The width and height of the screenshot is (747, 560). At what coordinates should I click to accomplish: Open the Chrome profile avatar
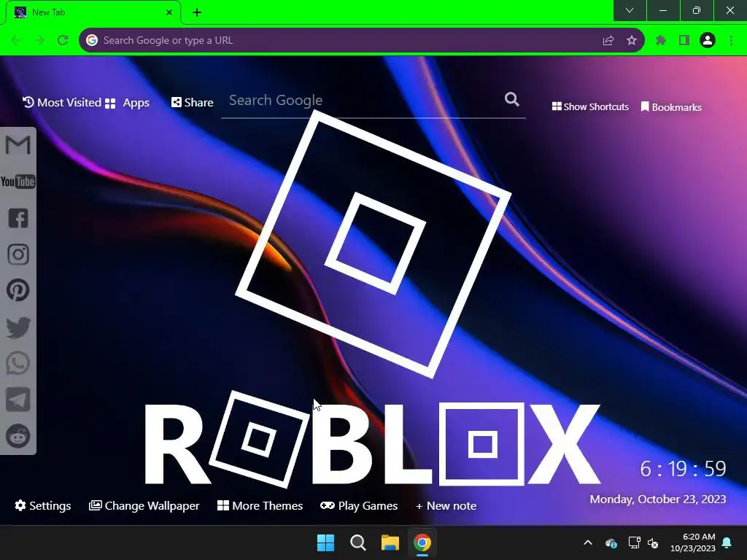pyautogui.click(x=708, y=41)
